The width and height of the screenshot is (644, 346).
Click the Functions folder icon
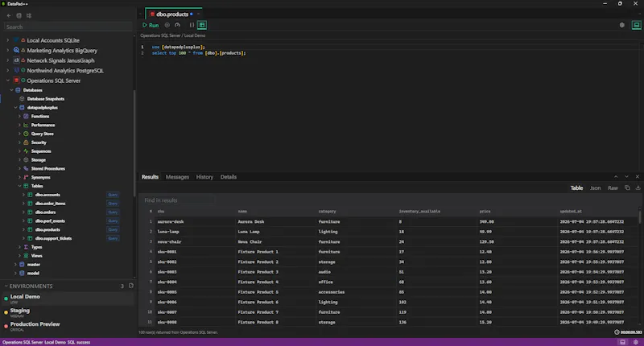tap(26, 116)
